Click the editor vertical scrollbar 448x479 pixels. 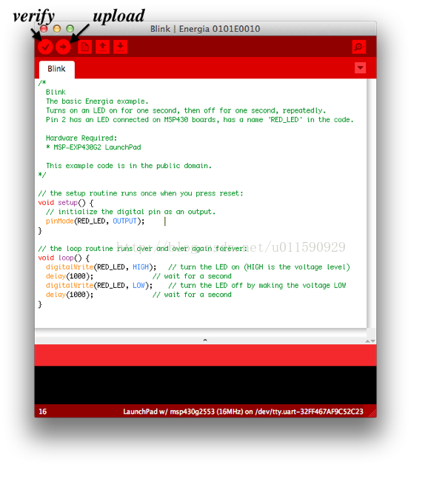pyautogui.click(x=371, y=203)
